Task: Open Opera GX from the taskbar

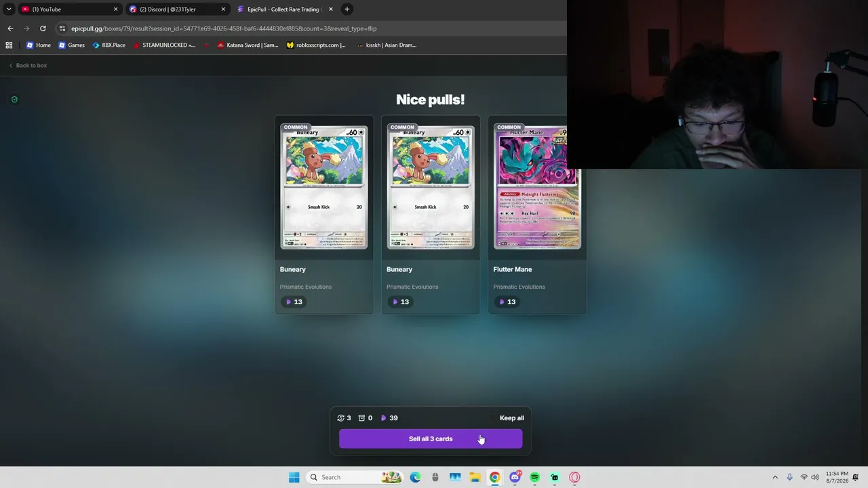Action: 575,477
